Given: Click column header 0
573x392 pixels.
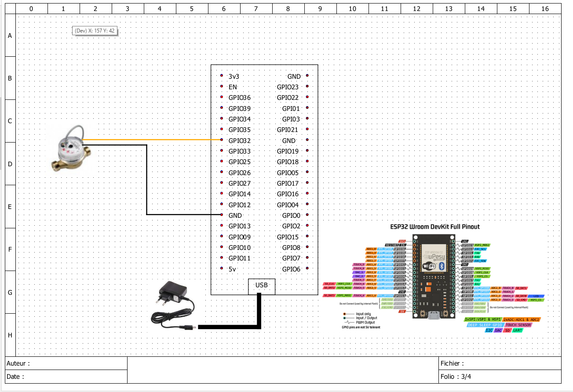Looking at the screenshot, I should coord(31,9).
